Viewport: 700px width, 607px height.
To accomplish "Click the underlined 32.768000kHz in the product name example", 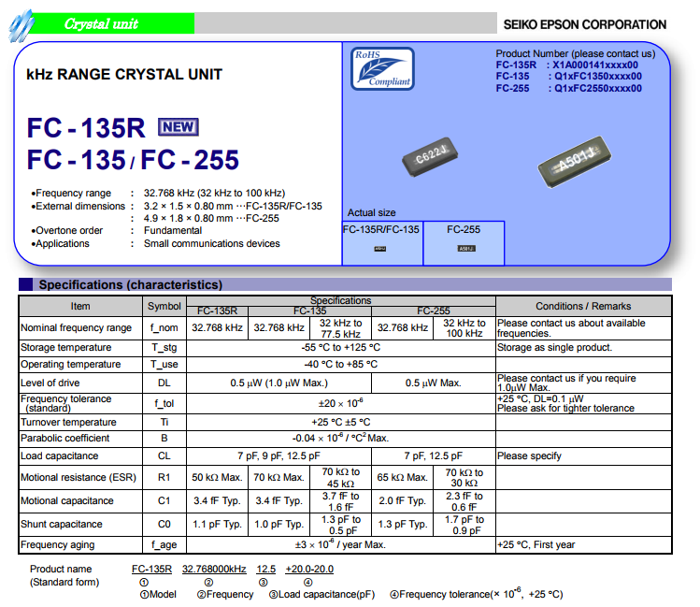I will point(214,569).
